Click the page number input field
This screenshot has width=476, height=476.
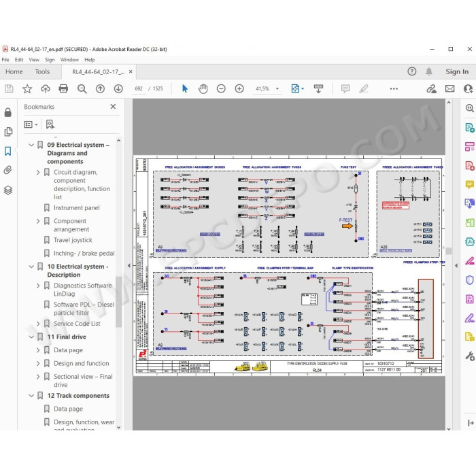pyautogui.click(x=139, y=88)
